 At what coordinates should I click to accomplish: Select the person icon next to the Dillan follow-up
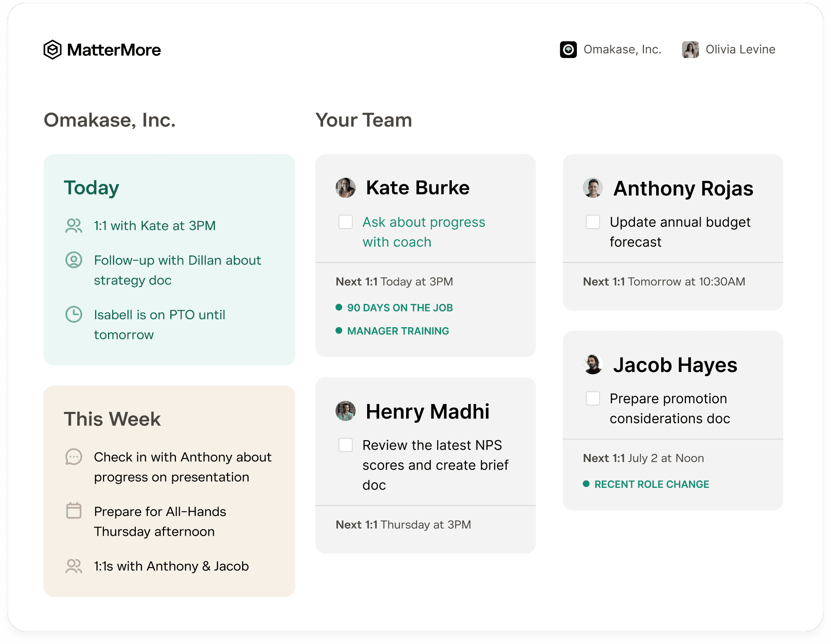(x=74, y=260)
